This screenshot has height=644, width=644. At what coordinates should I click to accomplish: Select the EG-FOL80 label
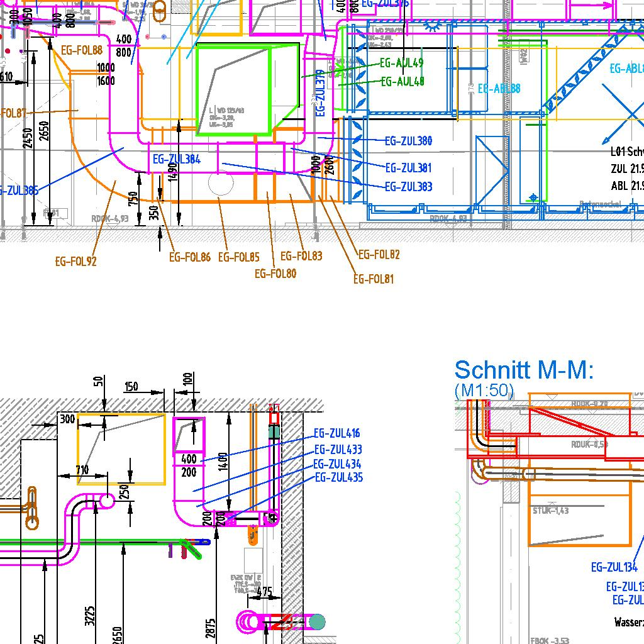tap(275, 274)
